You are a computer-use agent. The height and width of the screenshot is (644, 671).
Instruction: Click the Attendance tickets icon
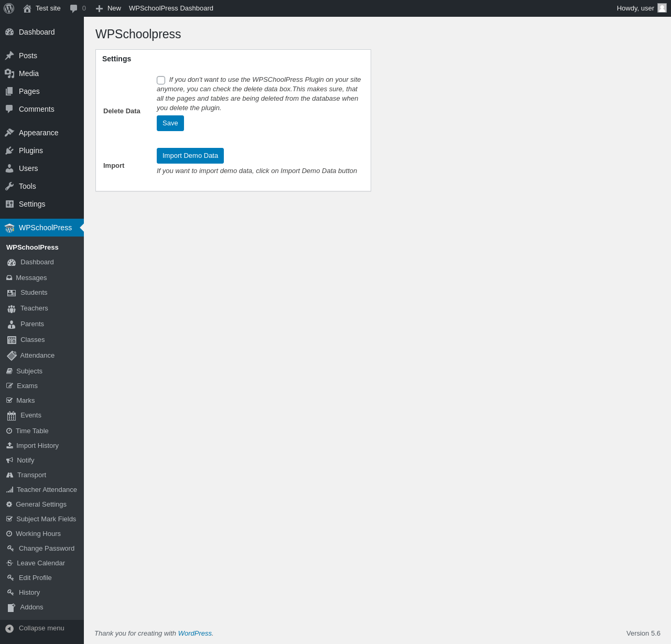pos(12,356)
